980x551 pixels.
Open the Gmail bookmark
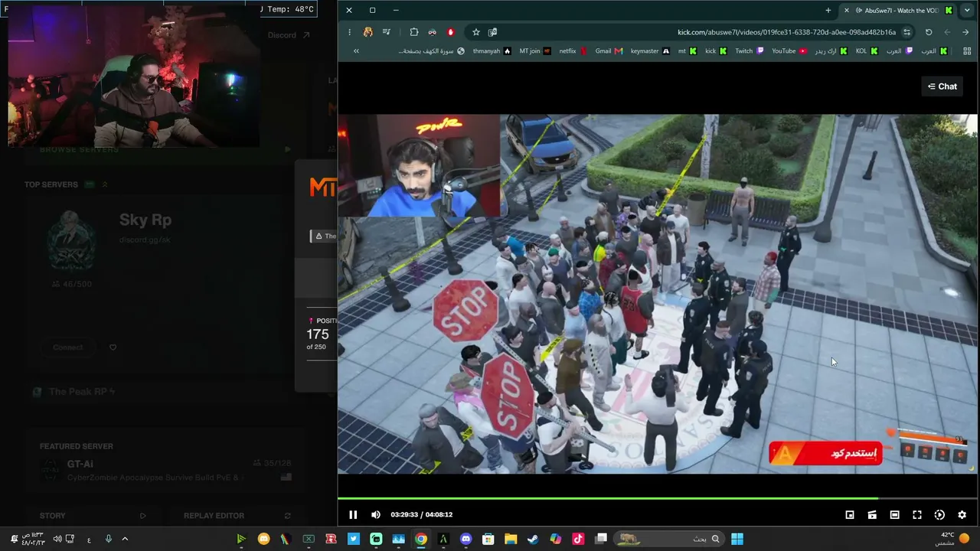tap(609, 51)
